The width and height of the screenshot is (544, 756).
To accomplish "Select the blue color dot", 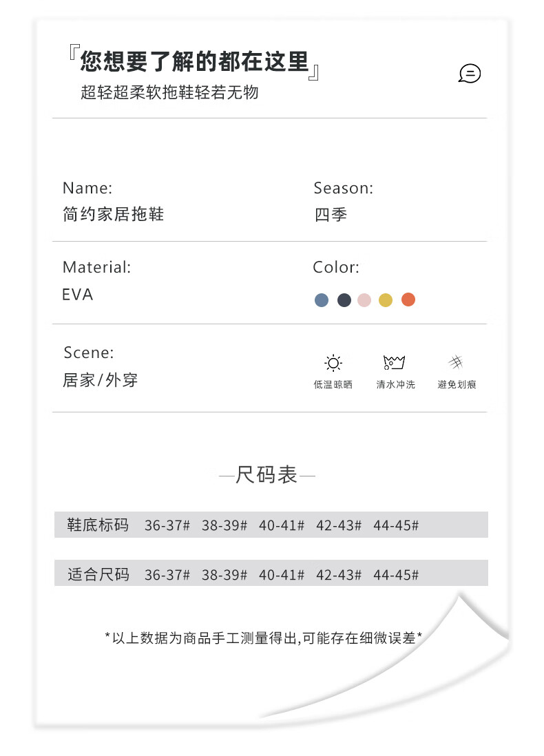I will [x=321, y=300].
